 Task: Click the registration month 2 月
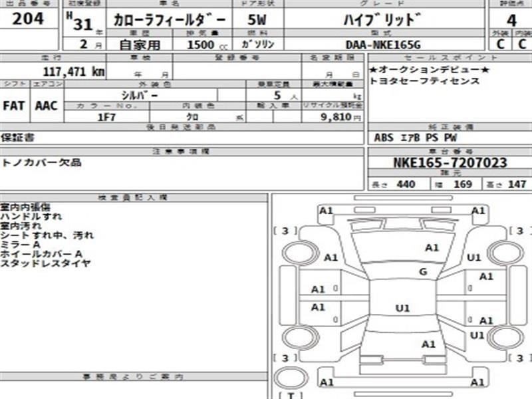pyautogui.click(x=90, y=45)
